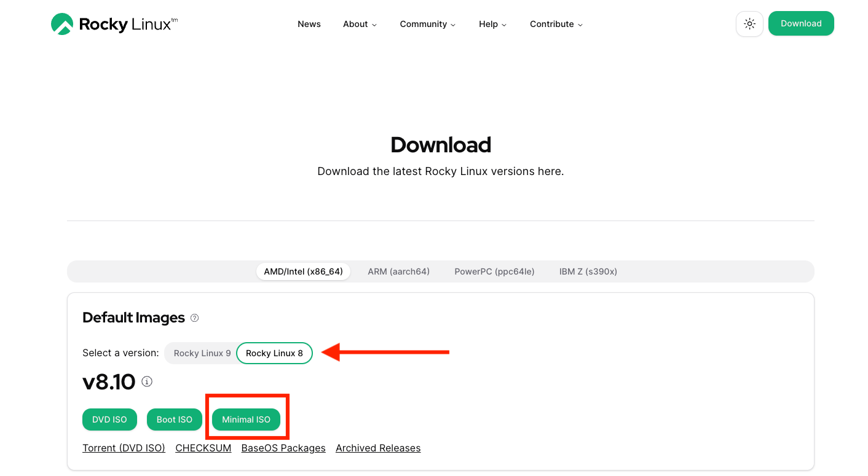Click the green Download button in header
This screenshot has width=868, height=476.
coord(801,23)
